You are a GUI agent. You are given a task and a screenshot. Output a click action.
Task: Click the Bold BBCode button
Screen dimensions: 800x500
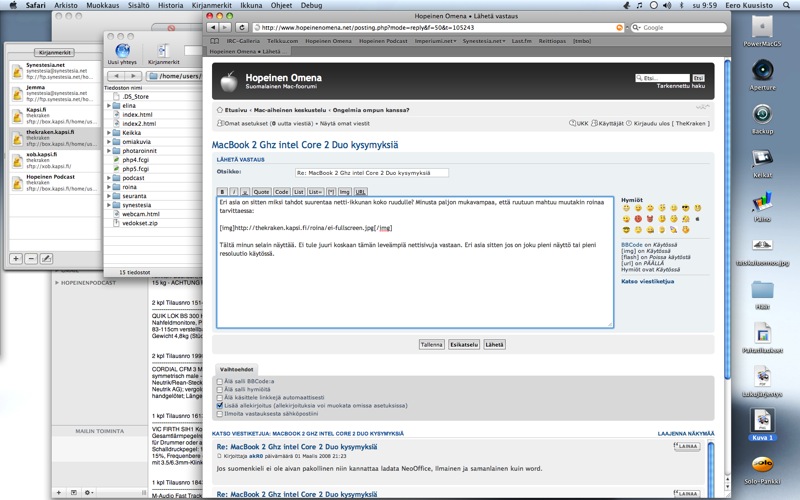(222, 192)
